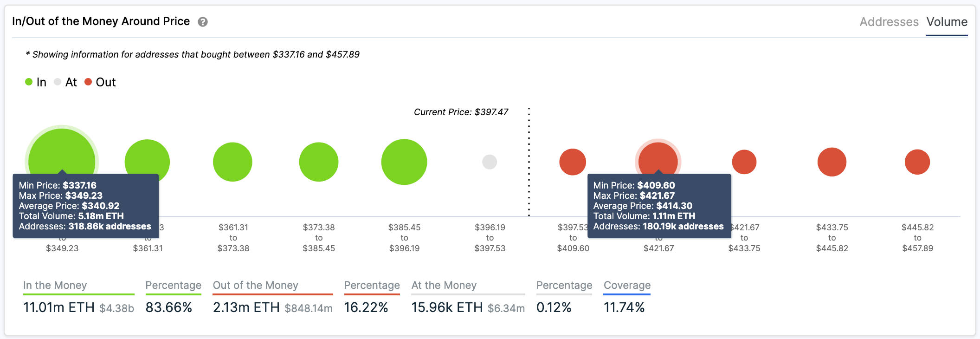Click the In the Money heading
Image resolution: width=980 pixels, height=339 pixels.
tap(55, 285)
